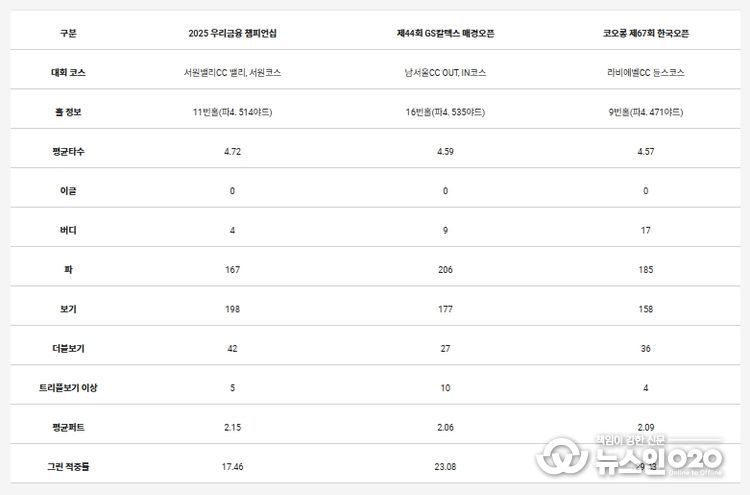Click the 더블보기 row label
750x495 pixels.
pos(68,348)
